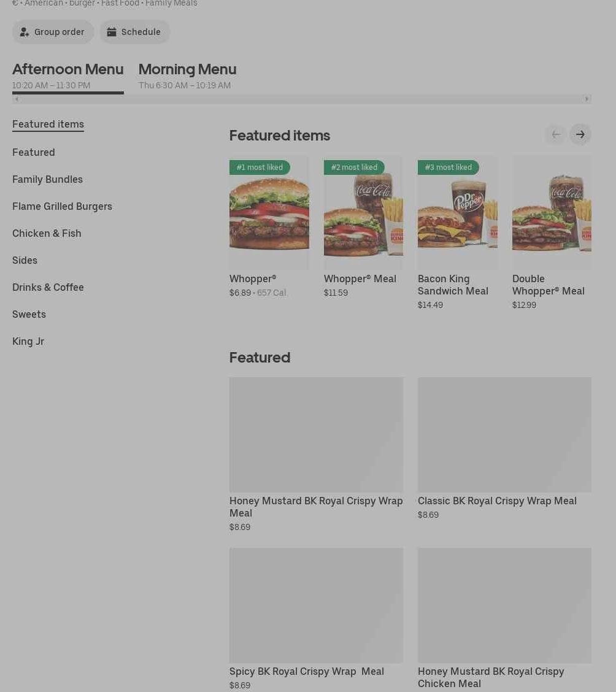This screenshot has width=616, height=692.
Task: Click the menu scrollbar right arrow
Action: (587, 99)
